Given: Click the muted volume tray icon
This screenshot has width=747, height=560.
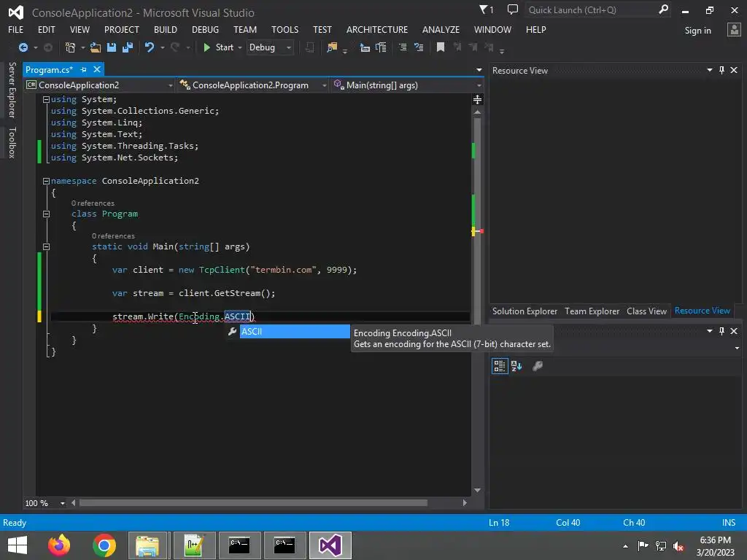Looking at the screenshot, I should (x=678, y=546).
